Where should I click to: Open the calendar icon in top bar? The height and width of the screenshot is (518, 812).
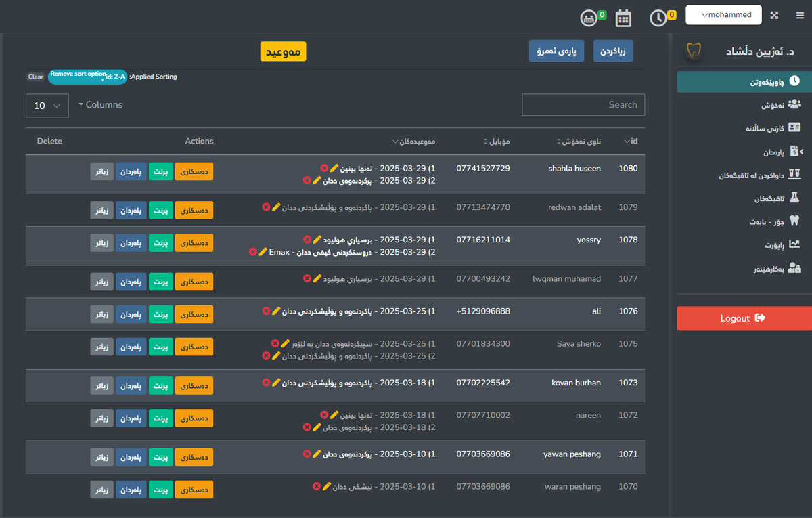click(623, 18)
